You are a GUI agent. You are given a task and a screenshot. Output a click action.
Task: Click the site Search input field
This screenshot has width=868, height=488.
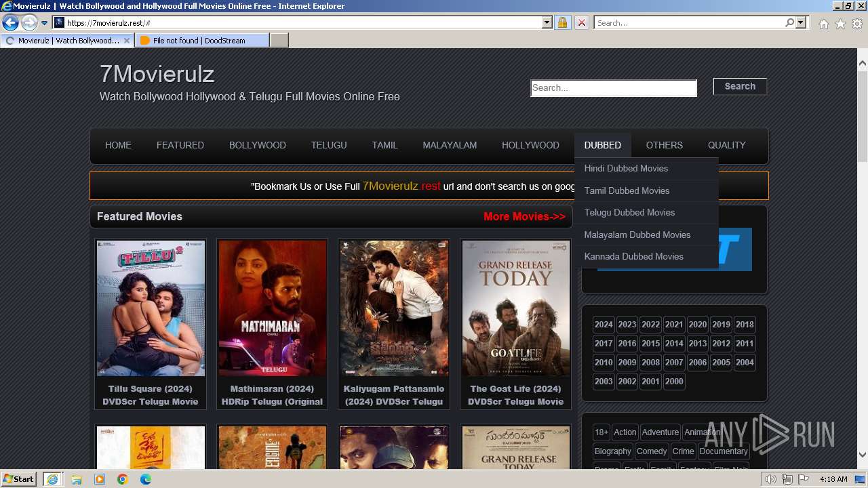(614, 88)
